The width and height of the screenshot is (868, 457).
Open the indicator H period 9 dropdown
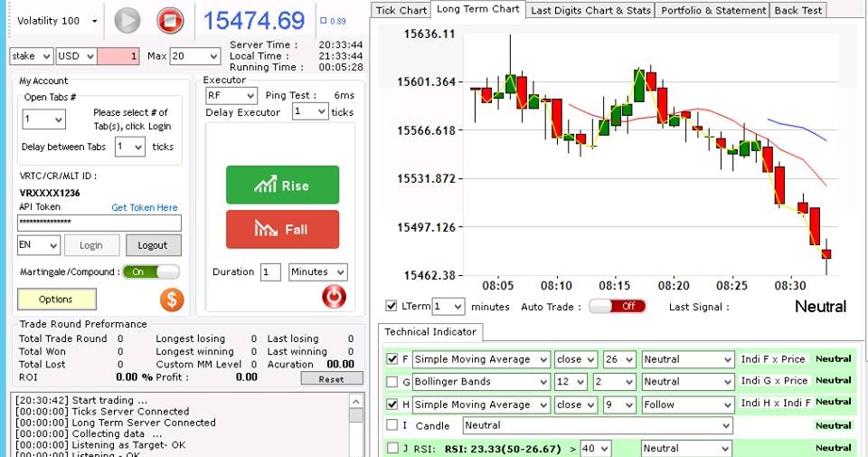(619, 405)
